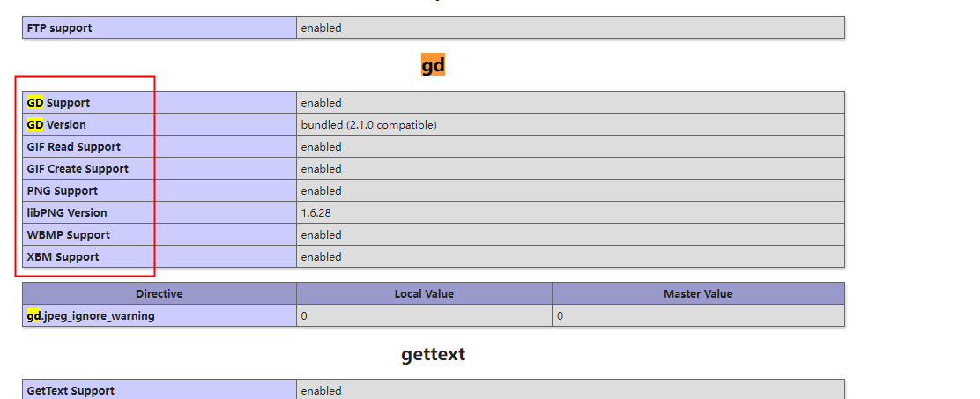This screenshot has height=399, width=980.
Task: Click the XBM Support label
Action: (x=63, y=257)
